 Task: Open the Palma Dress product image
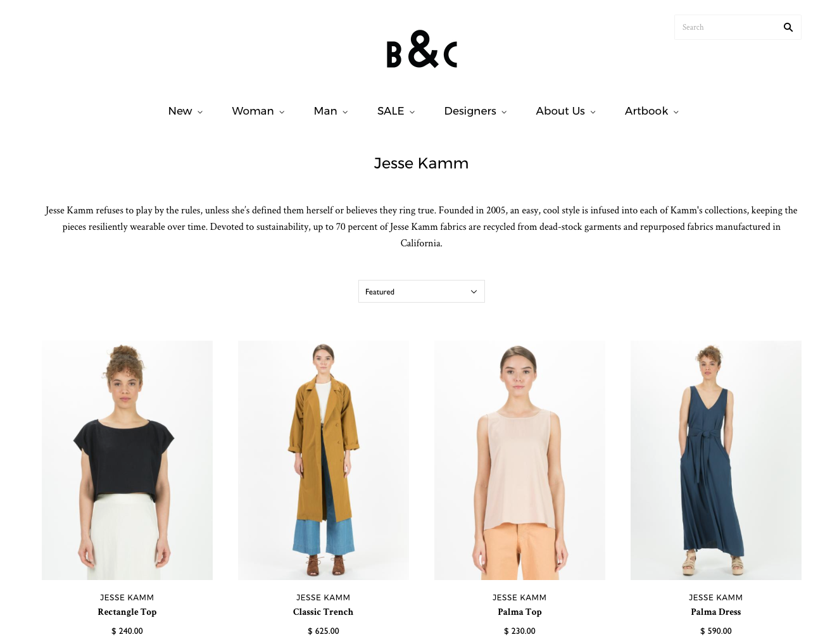[x=716, y=460]
